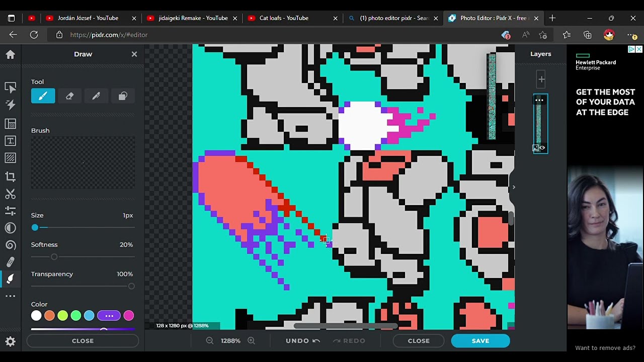Select the Cutout scissors tool
Image resolution: width=644 pixels, height=362 pixels.
coord(10,194)
